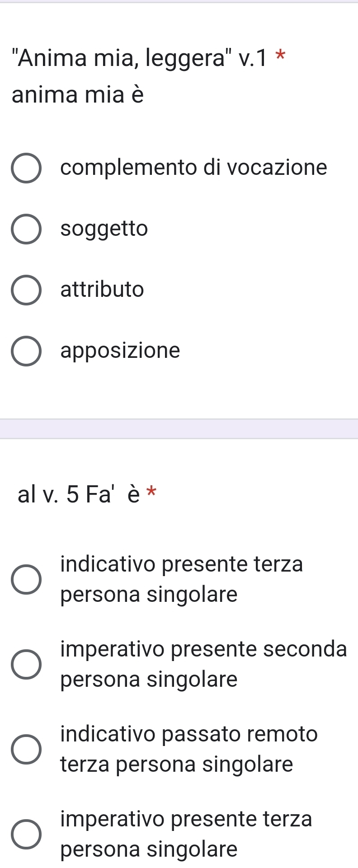Screen dimensions: 358x868
Task: Pick radio circle for indicativo passato remoto
Action: [x=26, y=749]
